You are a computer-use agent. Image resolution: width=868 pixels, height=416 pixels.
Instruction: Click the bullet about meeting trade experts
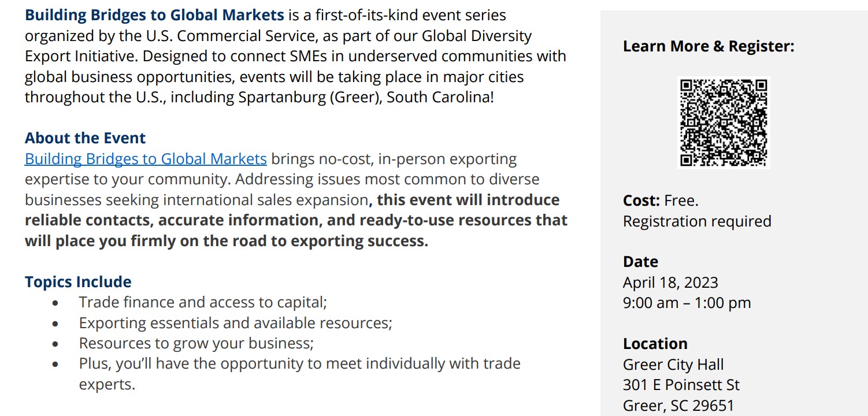click(x=299, y=364)
